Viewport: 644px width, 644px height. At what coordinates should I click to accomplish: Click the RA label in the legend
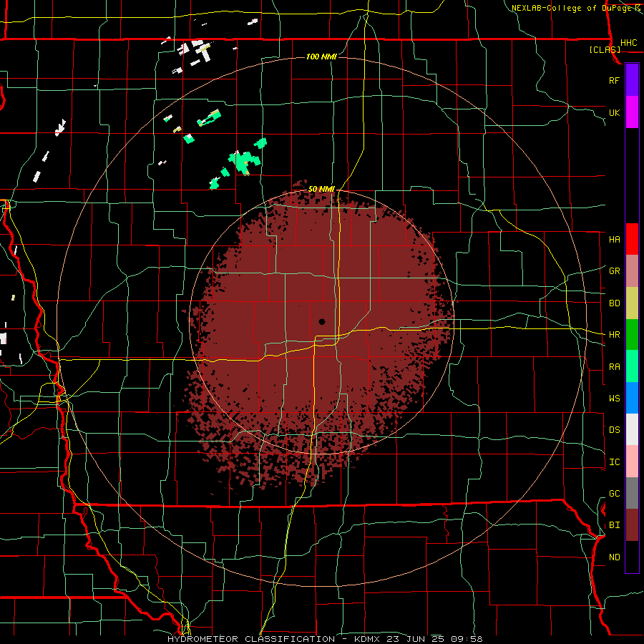[x=614, y=367]
